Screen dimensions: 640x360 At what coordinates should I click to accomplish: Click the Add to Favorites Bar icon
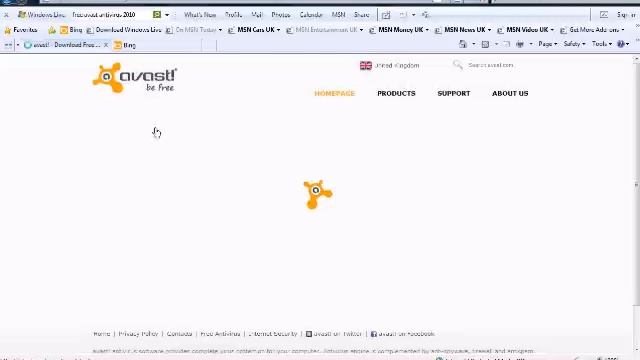click(52, 30)
